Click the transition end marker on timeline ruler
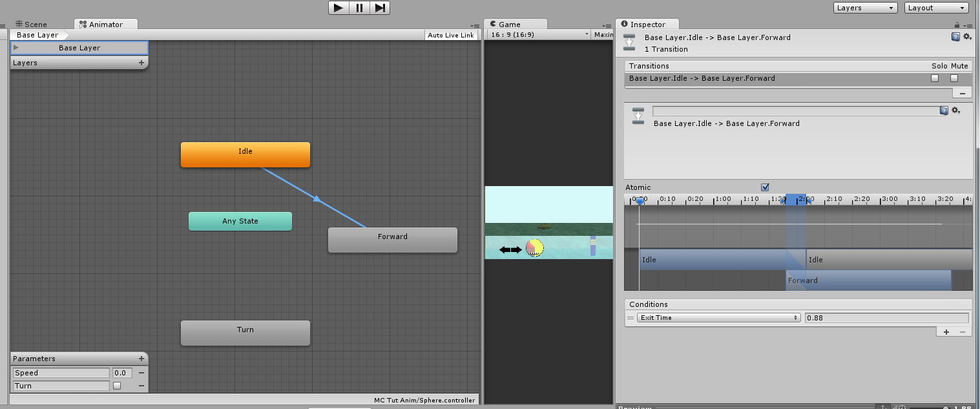Viewport: 980px width, 409px height. 808,200
